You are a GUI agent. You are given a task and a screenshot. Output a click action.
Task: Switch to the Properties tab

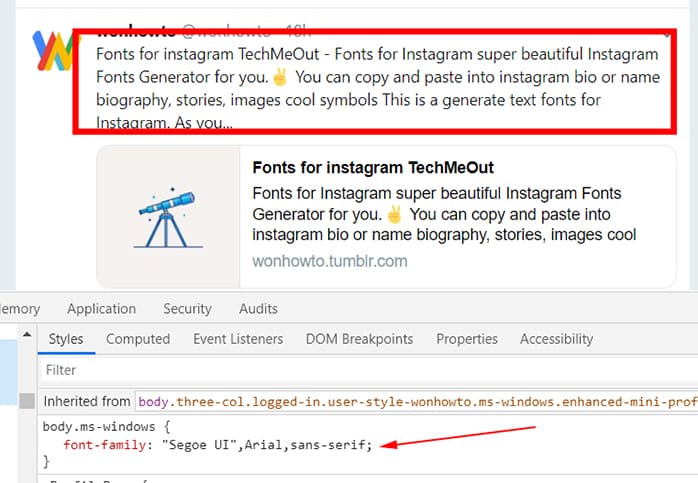[x=467, y=339]
